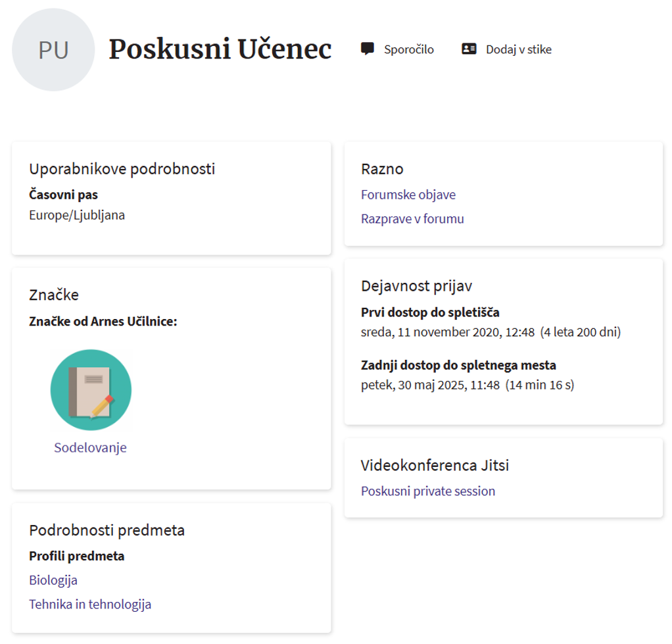Join the Poskusni private session
The height and width of the screenshot is (644, 672).
427,491
